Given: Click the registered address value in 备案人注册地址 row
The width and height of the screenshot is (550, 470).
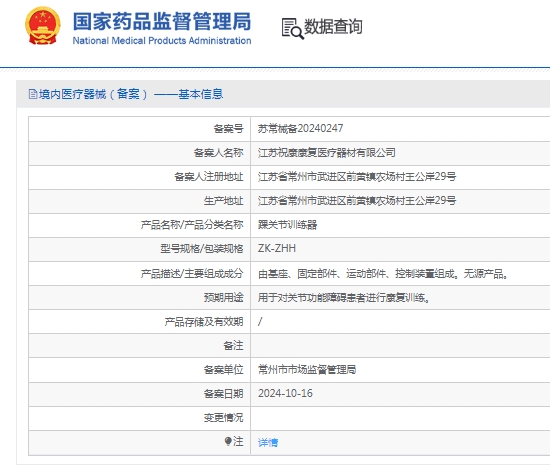Looking at the screenshot, I should [x=357, y=176].
